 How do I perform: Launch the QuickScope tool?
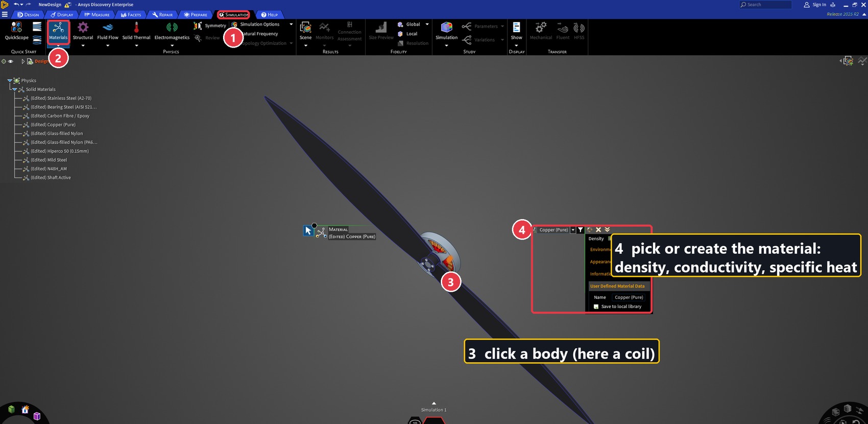(16, 31)
